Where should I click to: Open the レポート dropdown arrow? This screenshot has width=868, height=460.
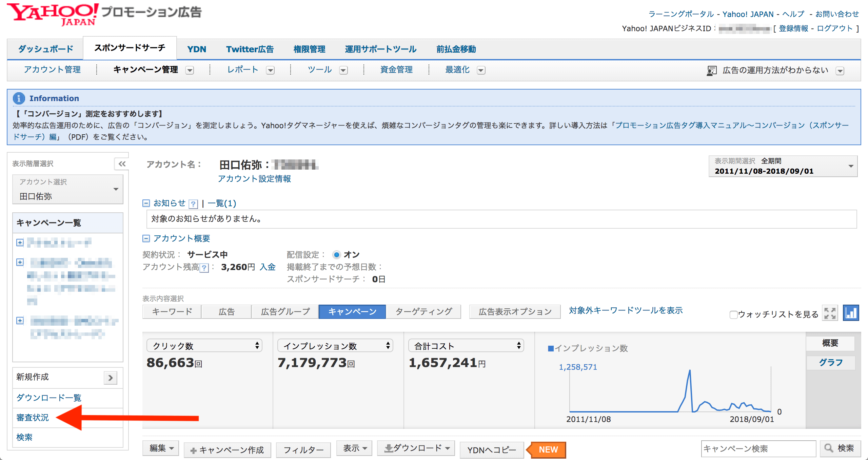click(x=270, y=70)
